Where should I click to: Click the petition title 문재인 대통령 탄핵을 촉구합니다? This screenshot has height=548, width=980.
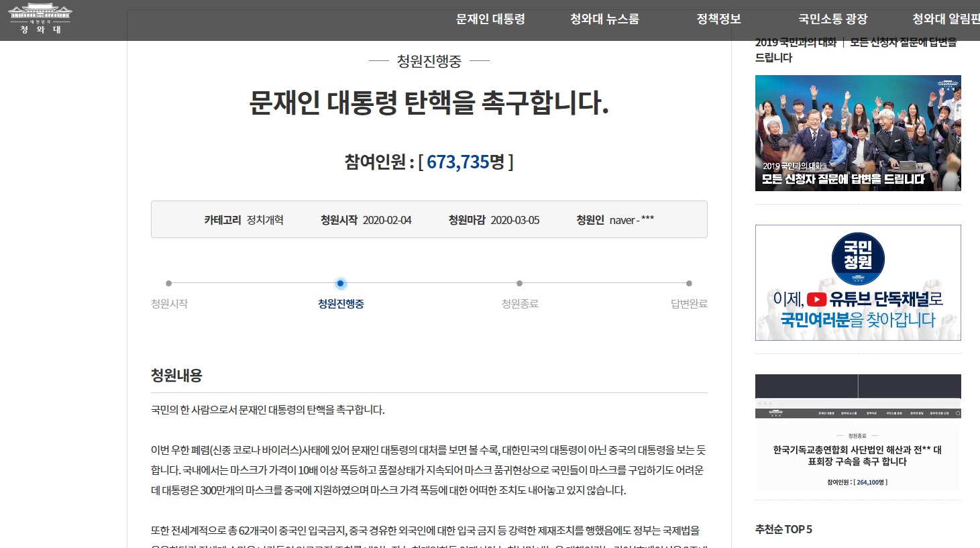[x=429, y=103]
